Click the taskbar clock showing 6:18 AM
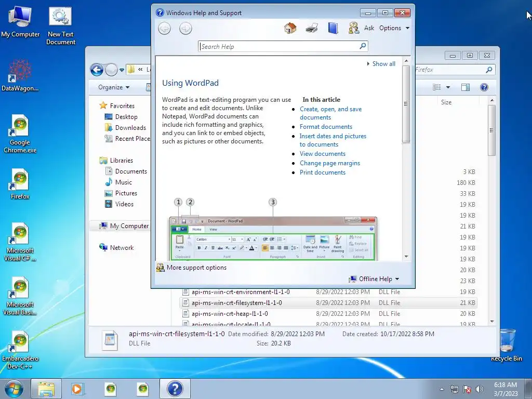This screenshot has height=399, width=532. click(x=506, y=389)
